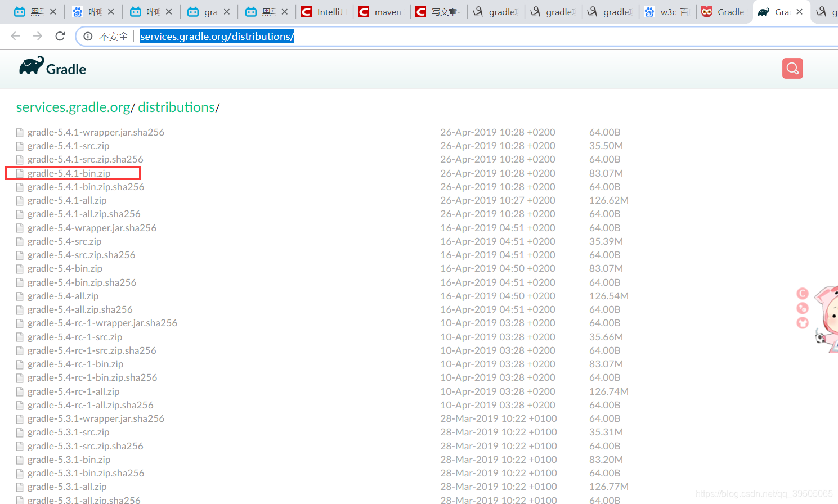
Task: Click file icon beside gradle-5.4-rc-1-bin.zip
Action: point(20,364)
